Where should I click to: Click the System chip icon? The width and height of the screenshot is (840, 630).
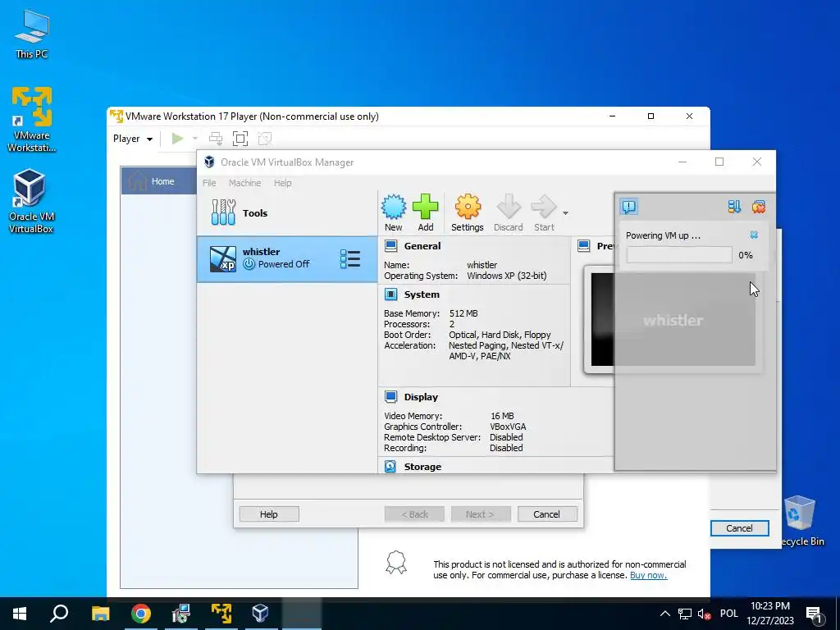pos(391,294)
